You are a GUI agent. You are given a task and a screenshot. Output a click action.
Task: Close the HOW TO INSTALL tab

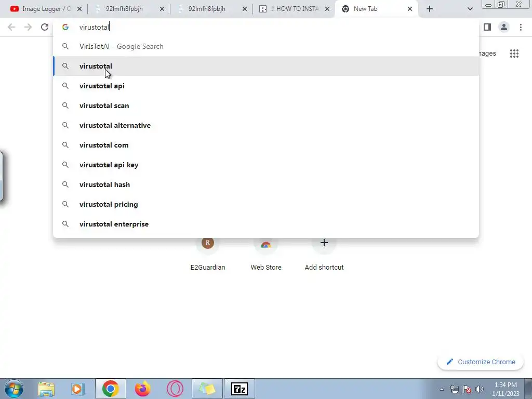[x=327, y=9]
